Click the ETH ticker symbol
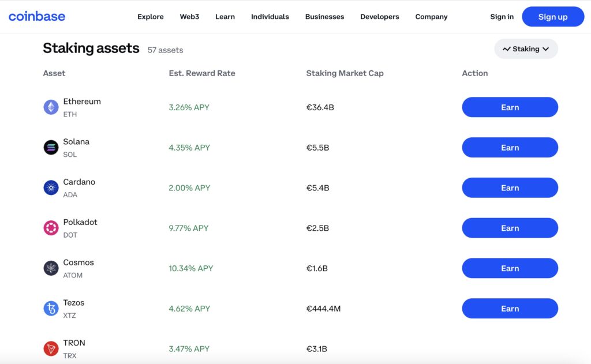 click(70, 114)
